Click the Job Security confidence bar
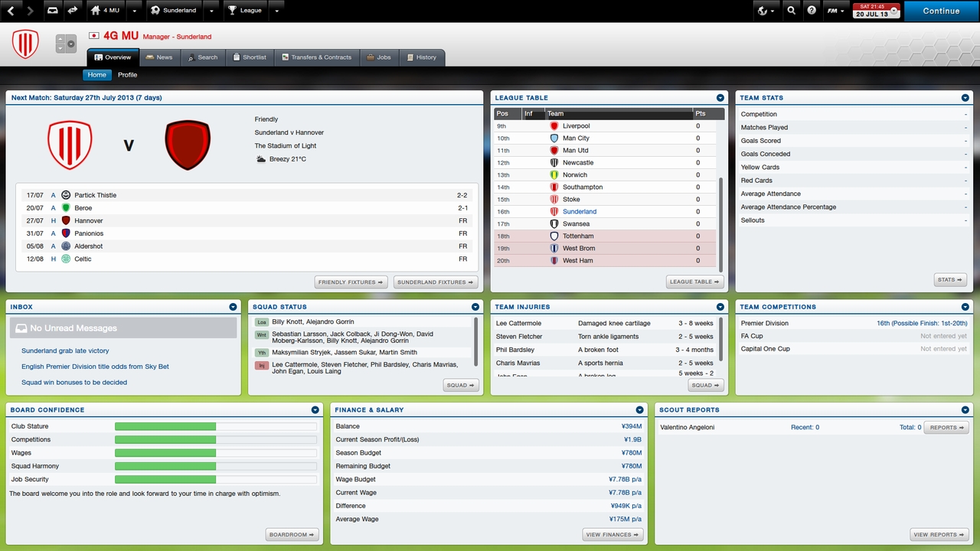This screenshot has width=980, height=551. coord(216,479)
